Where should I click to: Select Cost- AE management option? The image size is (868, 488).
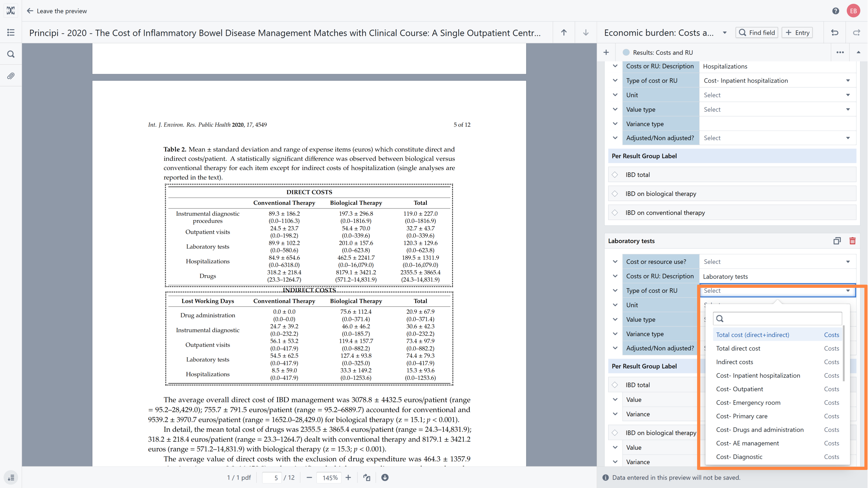tap(777, 443)
